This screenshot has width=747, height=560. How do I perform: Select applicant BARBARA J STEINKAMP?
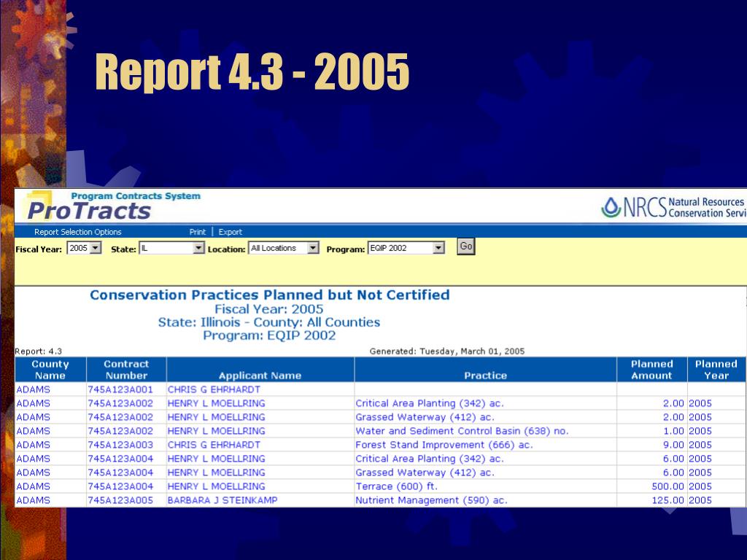222,500
